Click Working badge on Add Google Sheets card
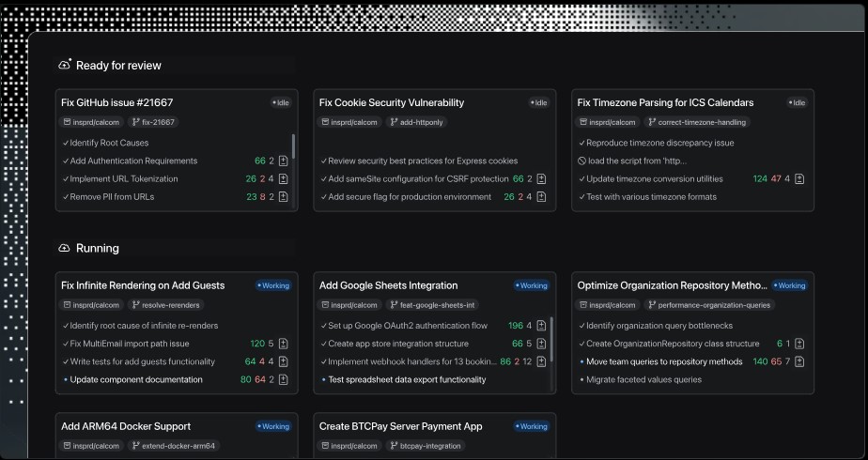 532,285
